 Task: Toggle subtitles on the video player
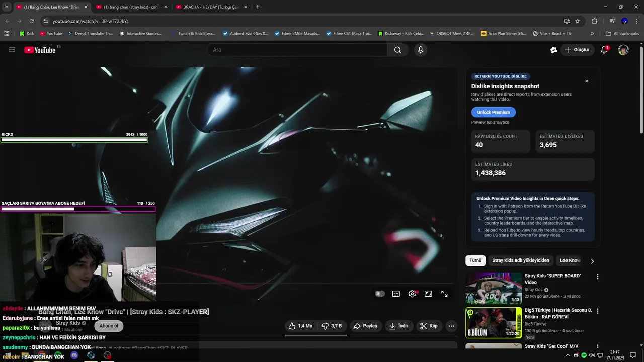[396, 294]
